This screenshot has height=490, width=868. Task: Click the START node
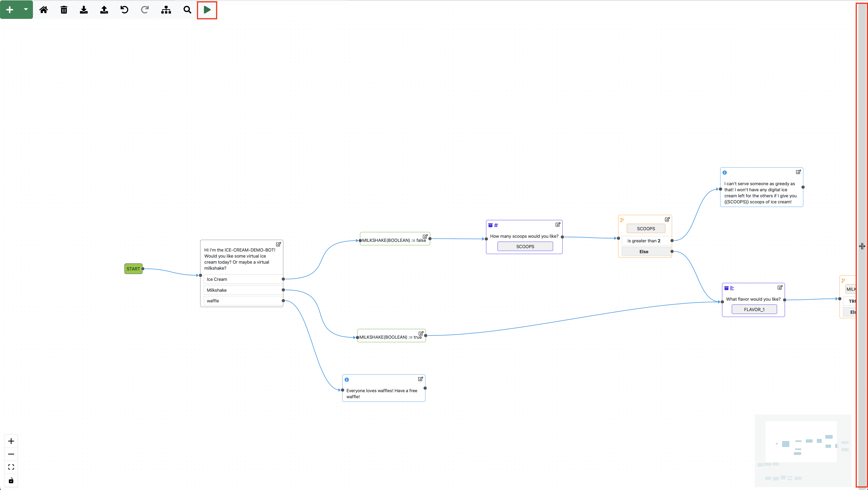pyautogui.click(x=133, y=269)
